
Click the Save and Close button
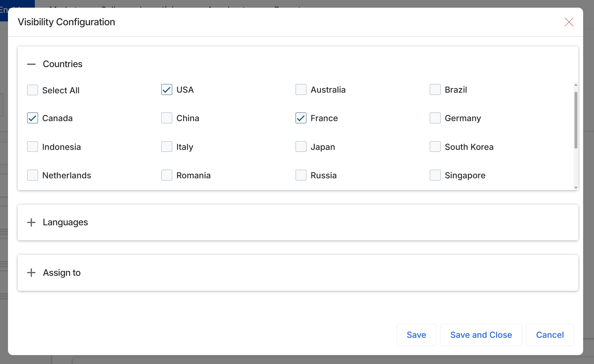pos(481,335)
